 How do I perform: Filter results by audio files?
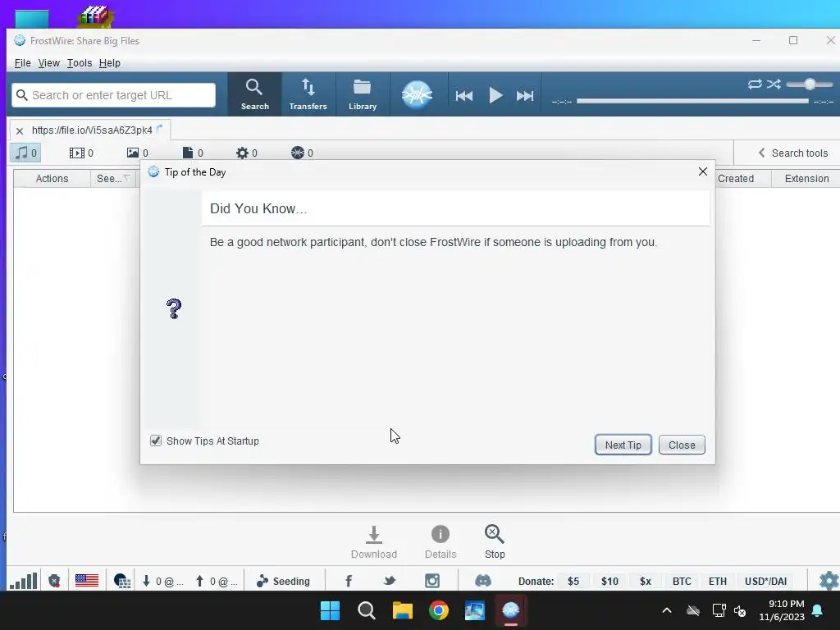(x=25, y=153)
